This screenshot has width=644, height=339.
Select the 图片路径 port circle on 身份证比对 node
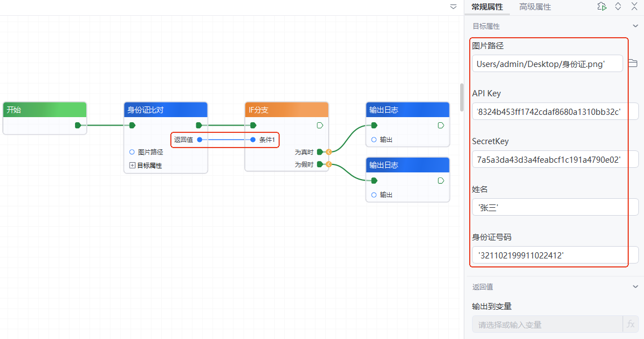[132, 152]
